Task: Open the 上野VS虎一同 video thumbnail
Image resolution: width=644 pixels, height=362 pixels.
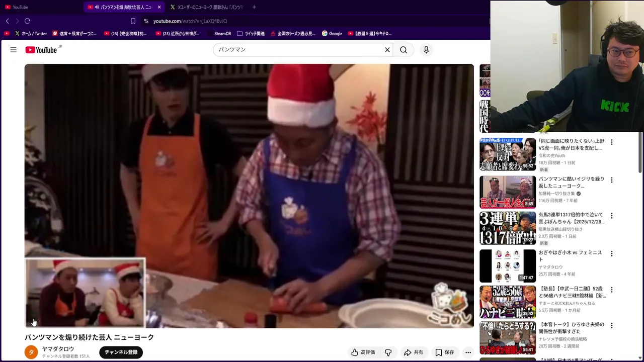Action: click(508, 154)
